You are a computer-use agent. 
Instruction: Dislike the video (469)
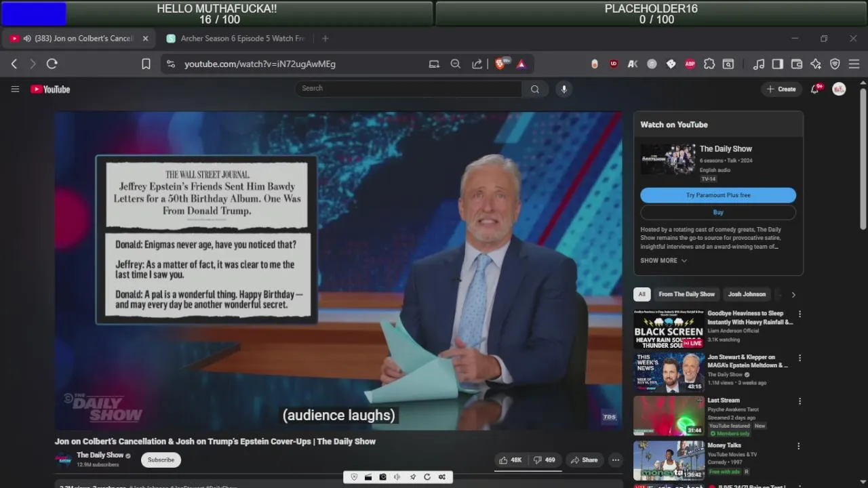coord(545,460)
